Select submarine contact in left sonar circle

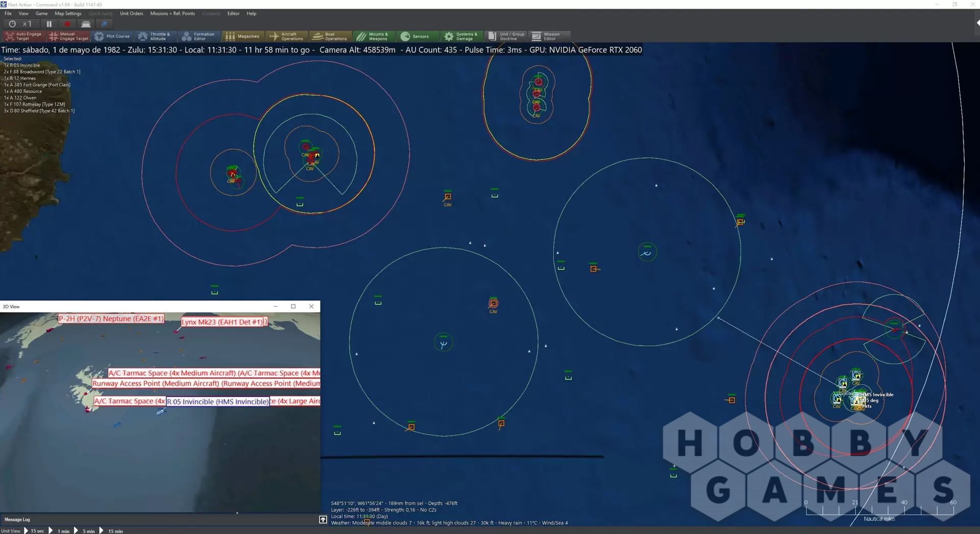tap(443, 344)
